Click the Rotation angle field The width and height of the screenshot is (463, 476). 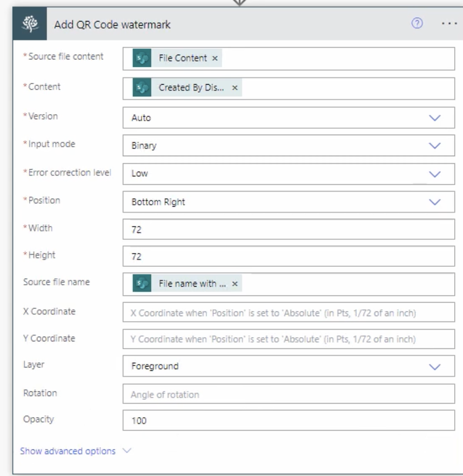click(288, 394)
